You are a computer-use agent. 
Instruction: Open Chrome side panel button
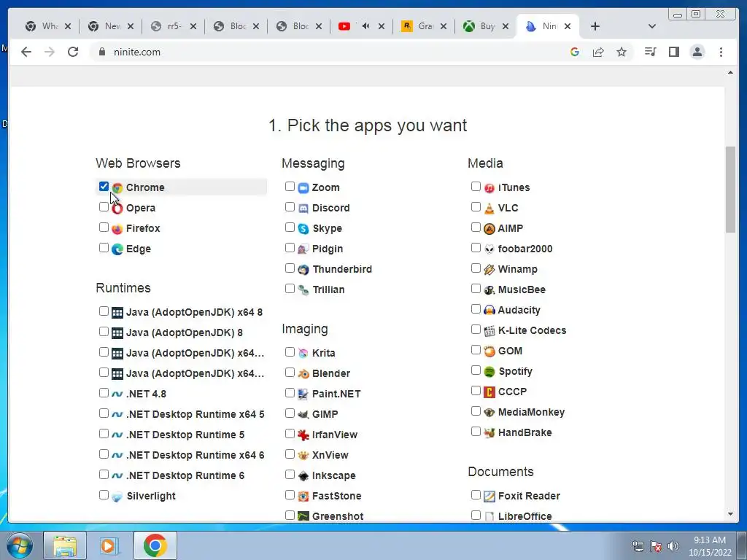(x=673, y=52)
